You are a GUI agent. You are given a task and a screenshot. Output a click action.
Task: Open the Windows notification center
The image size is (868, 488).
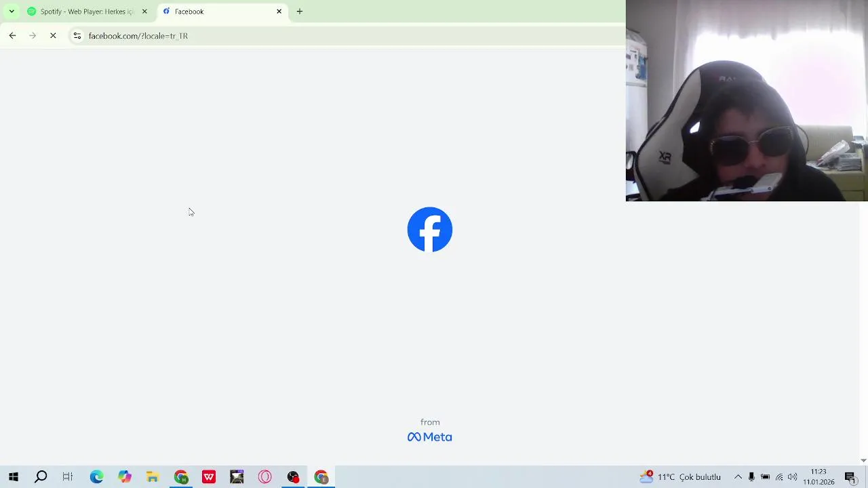pos(850,477)
